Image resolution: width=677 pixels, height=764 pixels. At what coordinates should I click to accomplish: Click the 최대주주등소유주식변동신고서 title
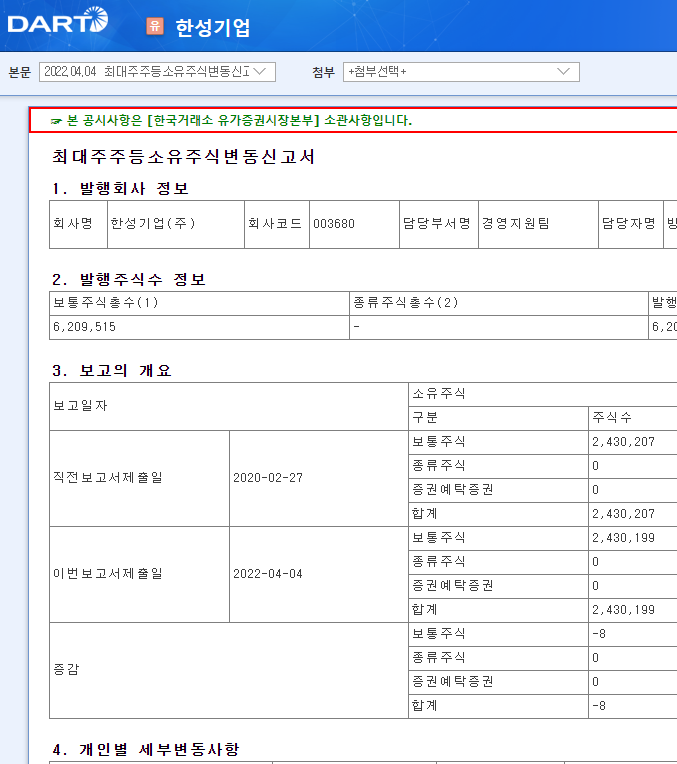183,157
